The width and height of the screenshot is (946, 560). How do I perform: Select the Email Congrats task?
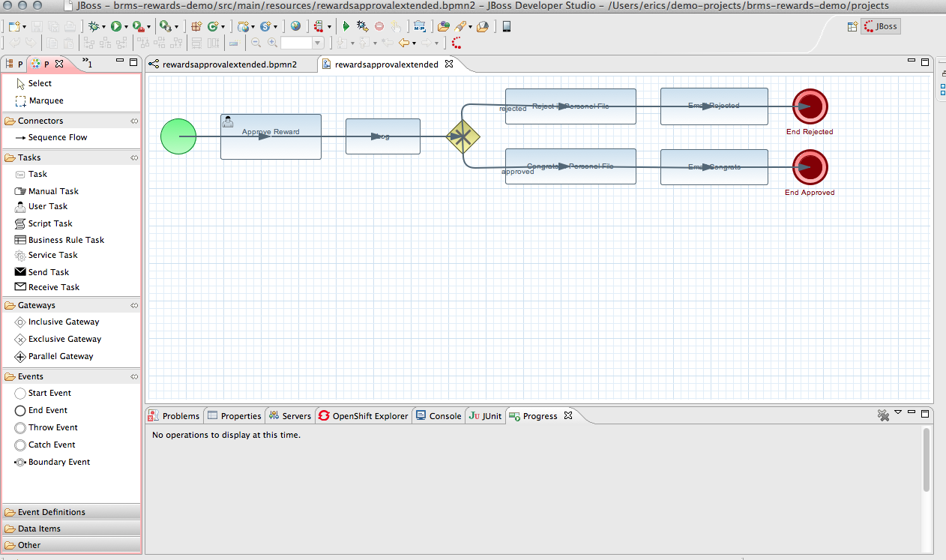714,167
